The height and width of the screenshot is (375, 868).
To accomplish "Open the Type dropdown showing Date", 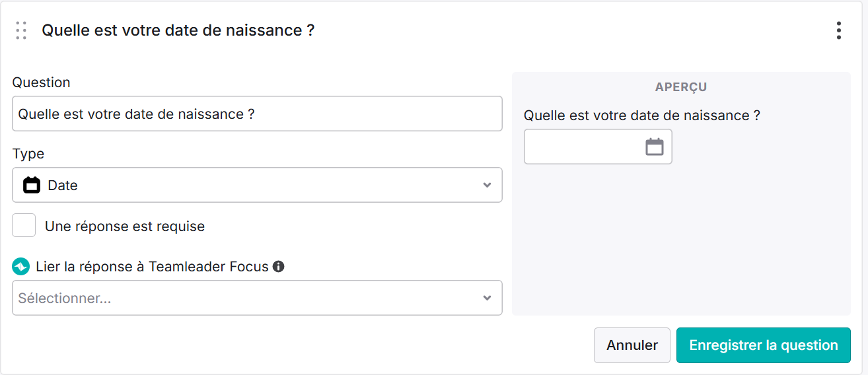I will (257, 185).
